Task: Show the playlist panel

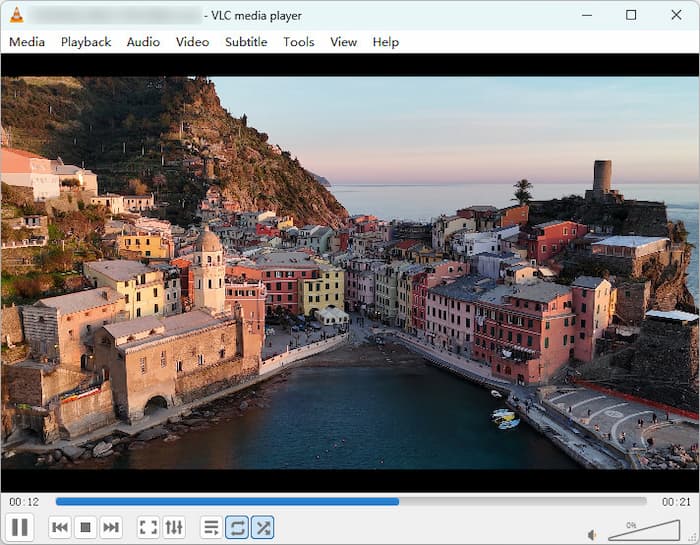Action: [211, 527]
